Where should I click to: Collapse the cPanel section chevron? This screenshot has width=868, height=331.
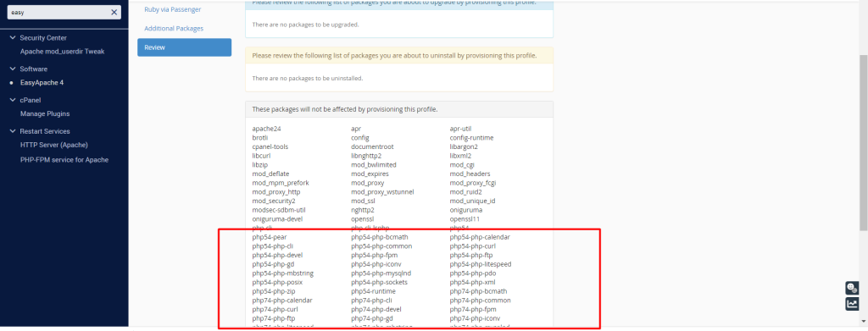tap(12, 100)
